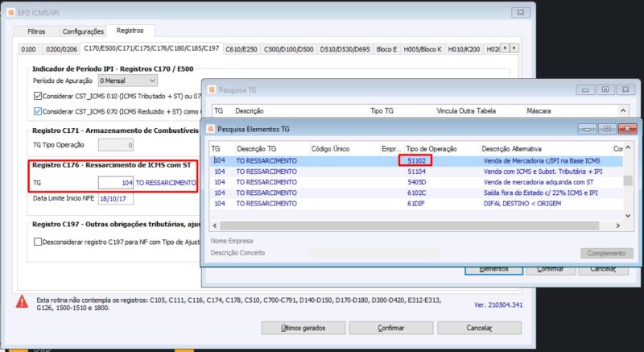Select row with operation type 61DIF

tap(416, 203)
